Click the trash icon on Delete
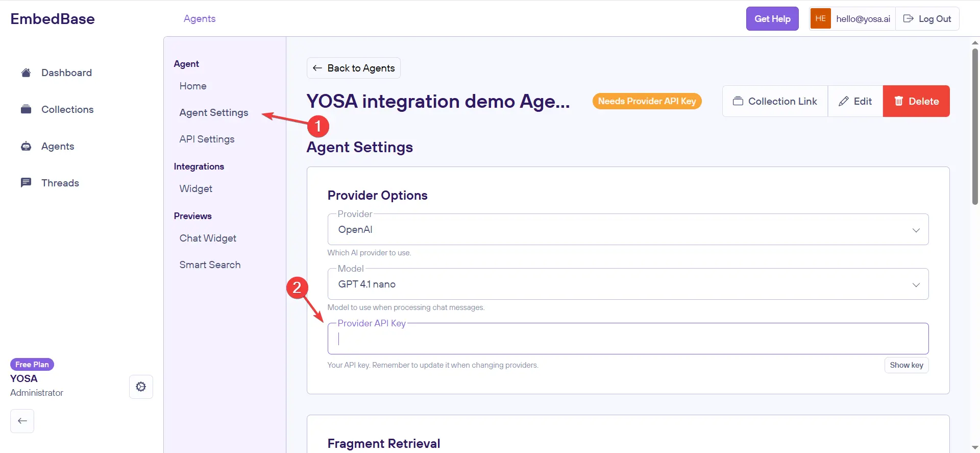980x453 pixels. pyautogui.click(x=899, y=101)
